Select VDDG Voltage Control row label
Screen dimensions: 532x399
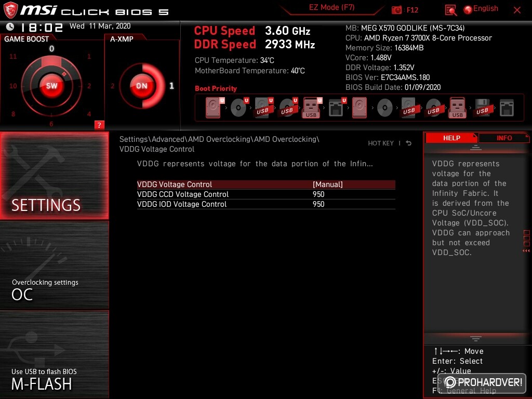(x=175, y=184)
